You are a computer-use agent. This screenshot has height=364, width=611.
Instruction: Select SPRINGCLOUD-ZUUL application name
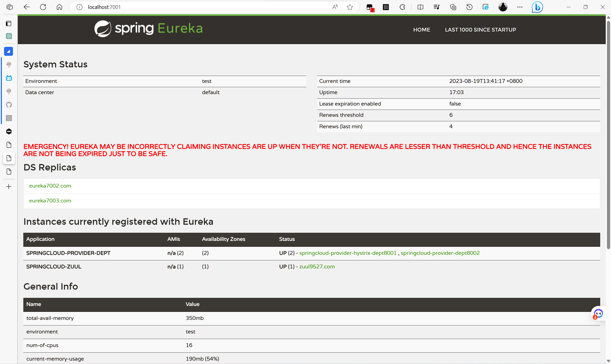coord(54,267)
